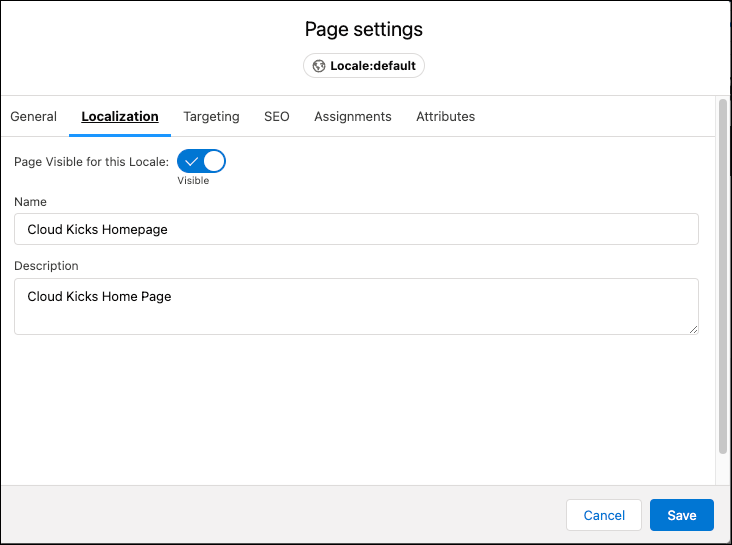Click the vertical scrollbar of the dialog
The width and height of the screenshot is (732, 545).
[x=723, y=276]
